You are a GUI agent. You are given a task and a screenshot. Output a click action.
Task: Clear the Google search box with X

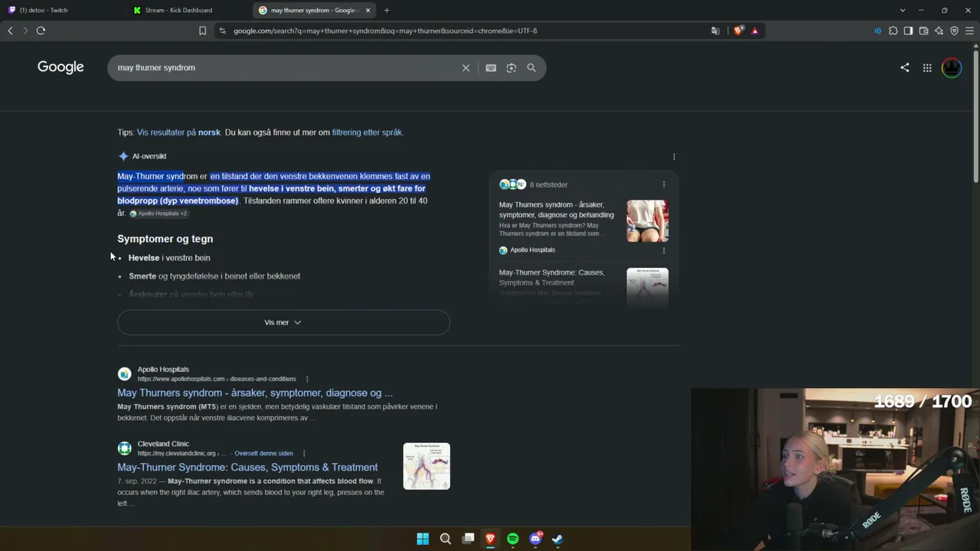pyautogui.click(x=465, y=68)
